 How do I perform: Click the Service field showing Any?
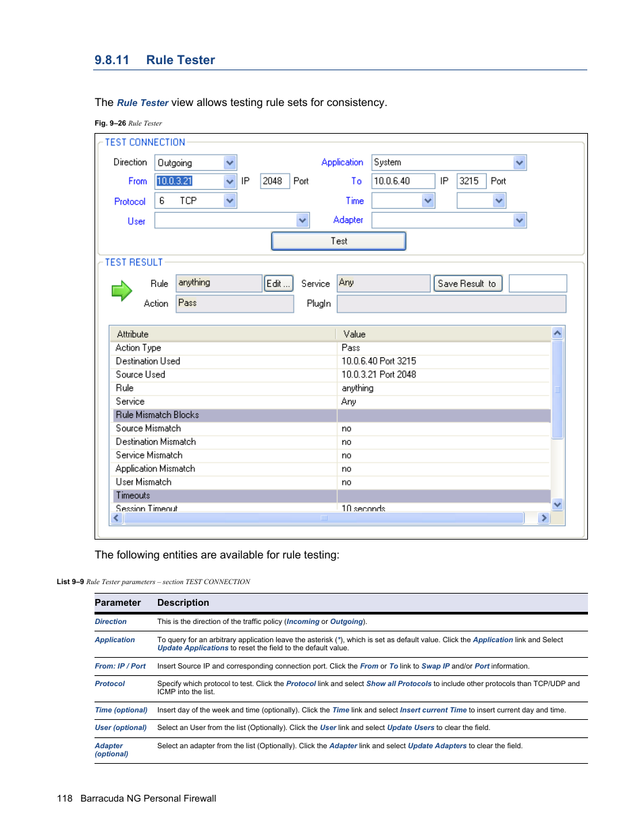click(383, 283)
